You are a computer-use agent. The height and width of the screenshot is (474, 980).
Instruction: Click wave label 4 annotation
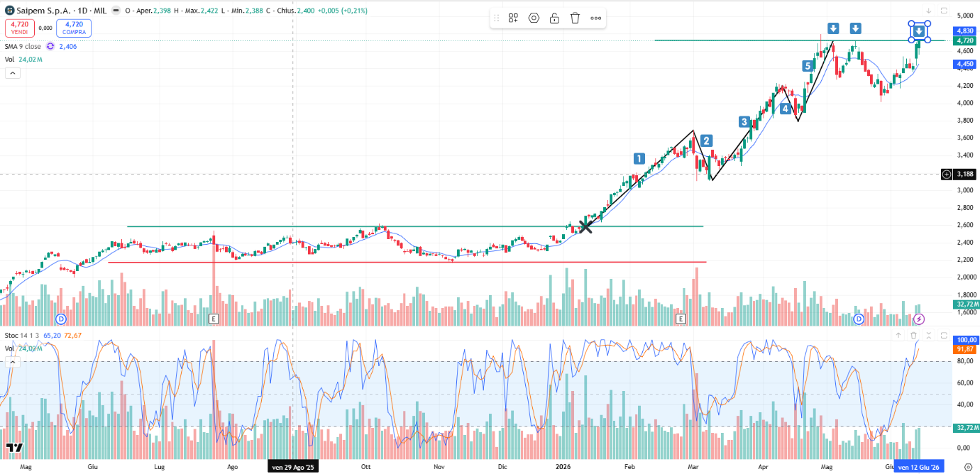[x=785, y=109]
